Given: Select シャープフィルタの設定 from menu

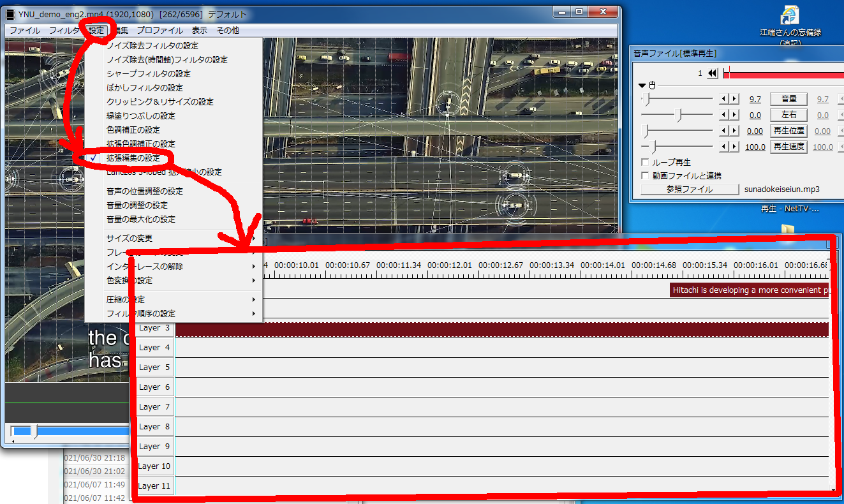Looking at the screenshot, I should coord(148,74).
